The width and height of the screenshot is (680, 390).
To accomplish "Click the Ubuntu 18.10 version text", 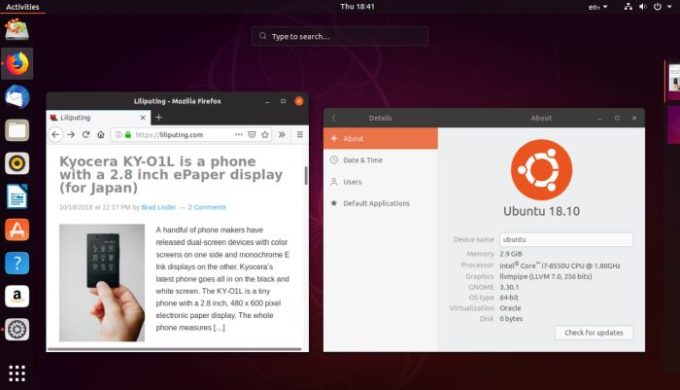I will pyautogui.click(x=541, y=211).
